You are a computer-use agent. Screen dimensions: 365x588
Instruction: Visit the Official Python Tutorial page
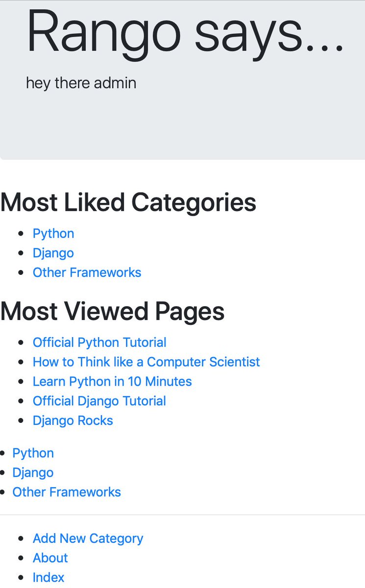pos(99,343)
